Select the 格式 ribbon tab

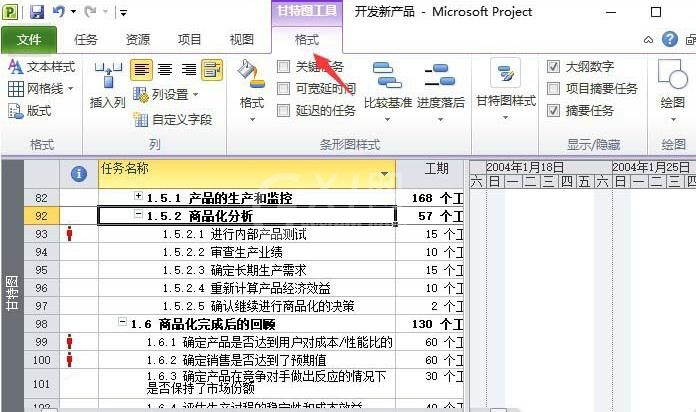click(x=307, y=40)
